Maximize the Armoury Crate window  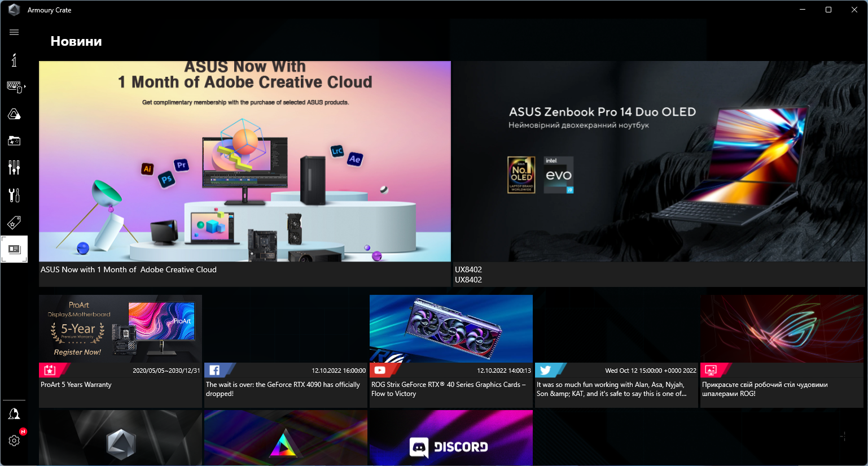tap(828, 10)
